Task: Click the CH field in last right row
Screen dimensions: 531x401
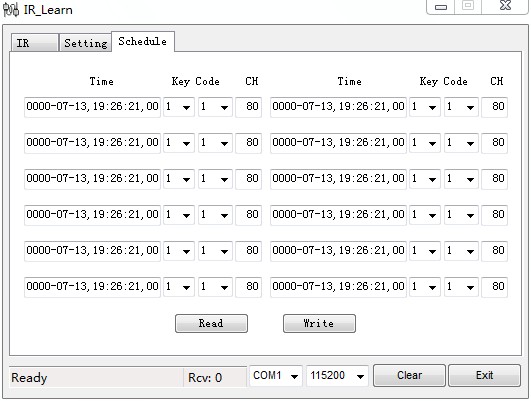Action: click(494, 287)
